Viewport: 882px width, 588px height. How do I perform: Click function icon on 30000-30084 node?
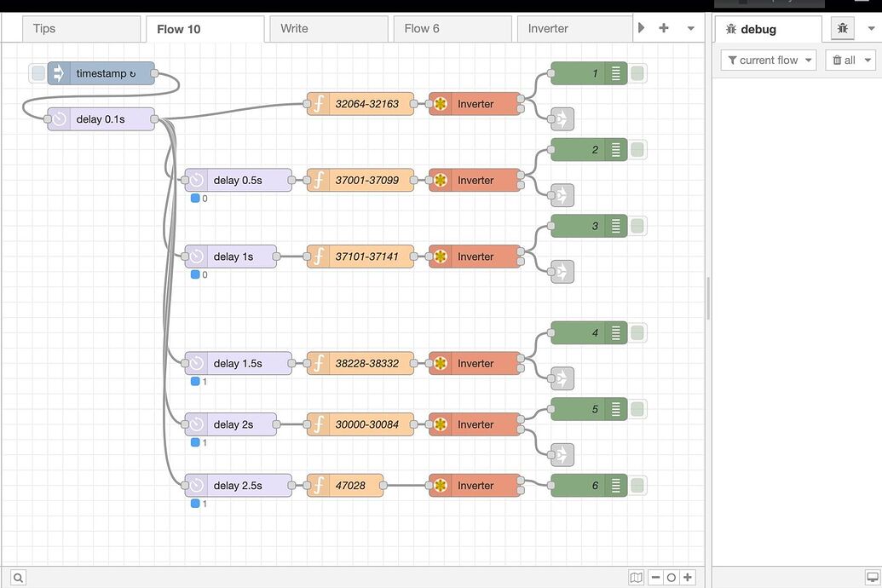pyautogui.click(x=319, y=424)
